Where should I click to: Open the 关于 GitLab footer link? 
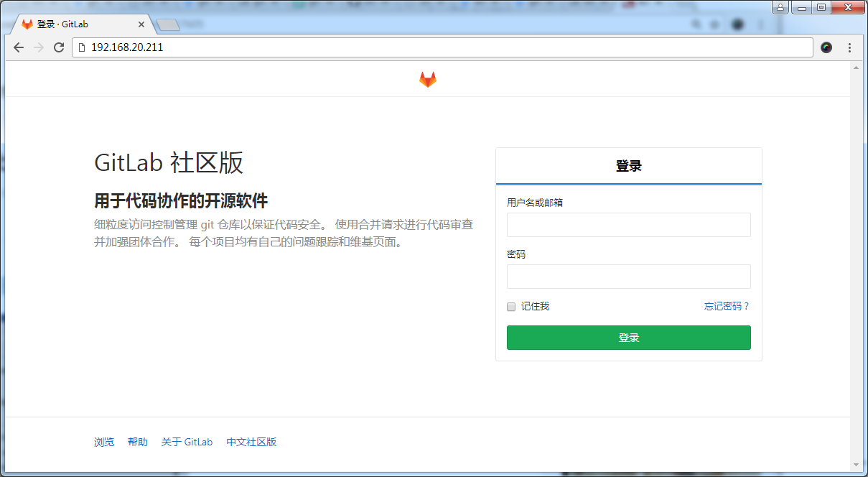pos(187,442)
